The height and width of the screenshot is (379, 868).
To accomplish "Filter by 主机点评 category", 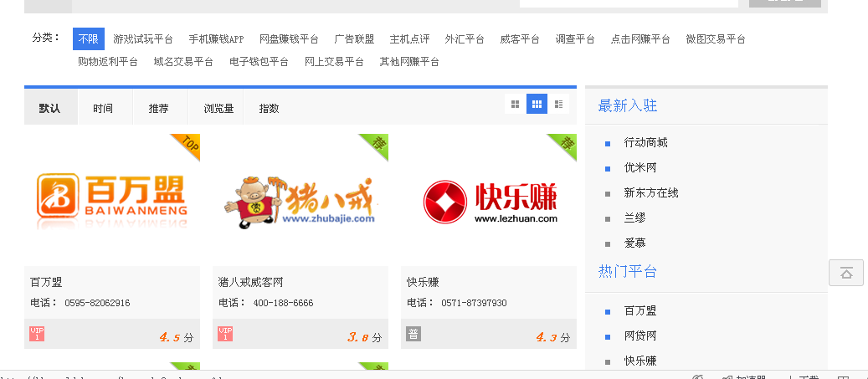I will coord(409,39).
